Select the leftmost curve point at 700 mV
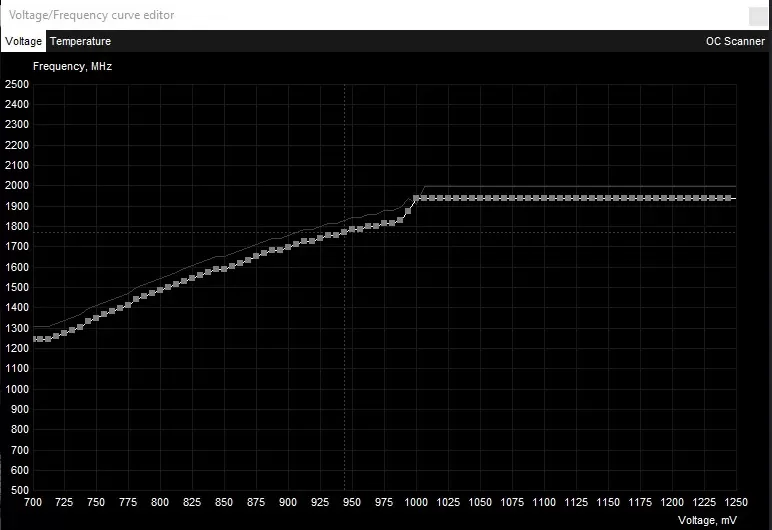The width and height of the screenshot is (772, 530). 35,339
